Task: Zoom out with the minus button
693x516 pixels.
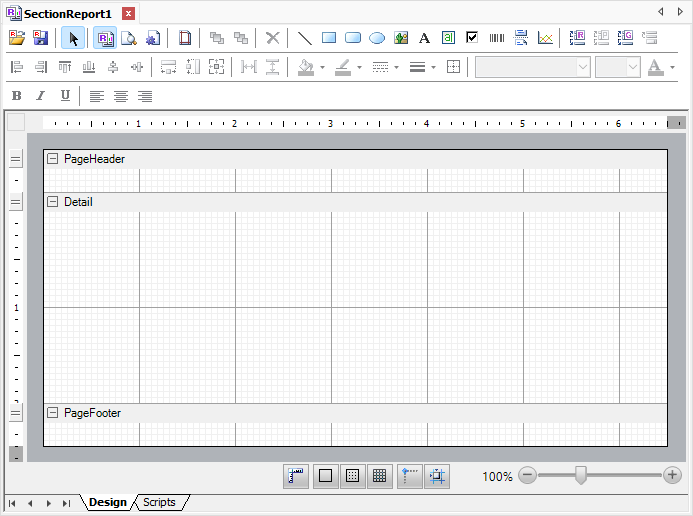Action: [x=527, y=475]
